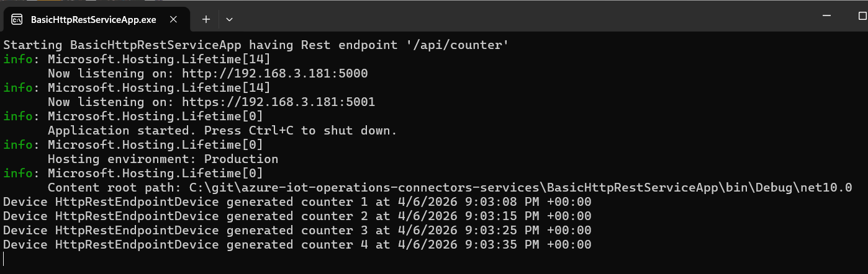Click the terminal icon on the tab
This screenshot has width=868, height=274.
tap(17, 19)
